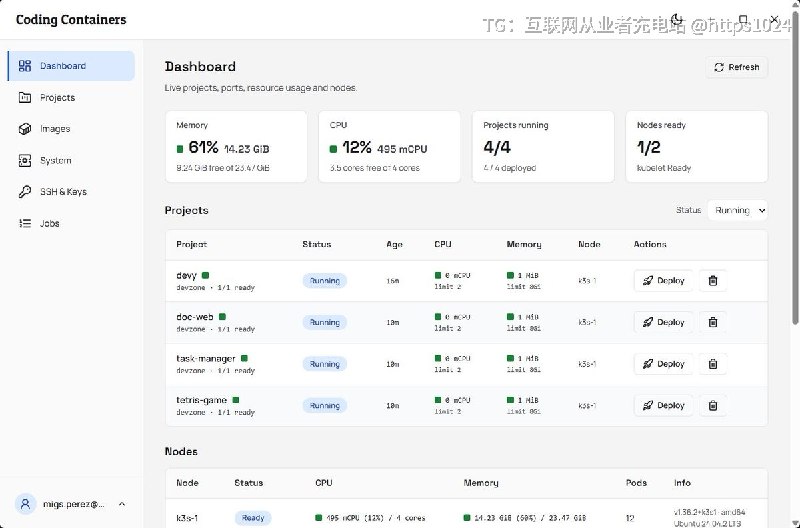The image size is (800, 528).
Task: Click the vertical scrollbar on right edge
Action: pos(795,168)
